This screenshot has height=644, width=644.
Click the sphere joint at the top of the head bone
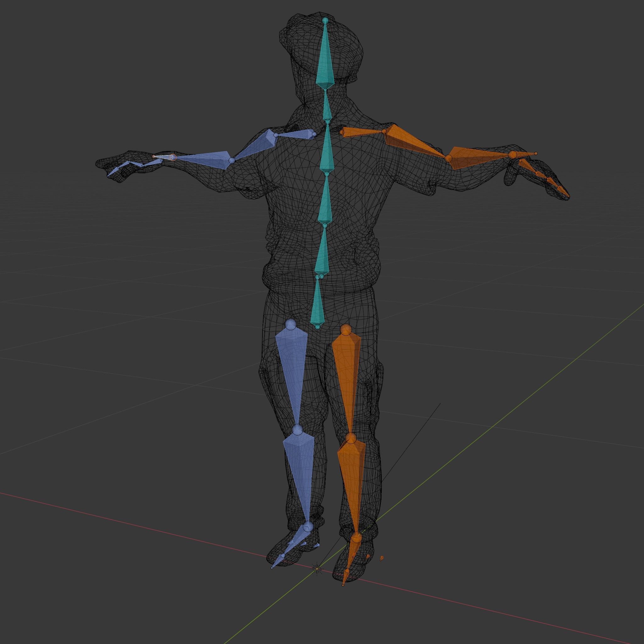[x=325, y=20]
